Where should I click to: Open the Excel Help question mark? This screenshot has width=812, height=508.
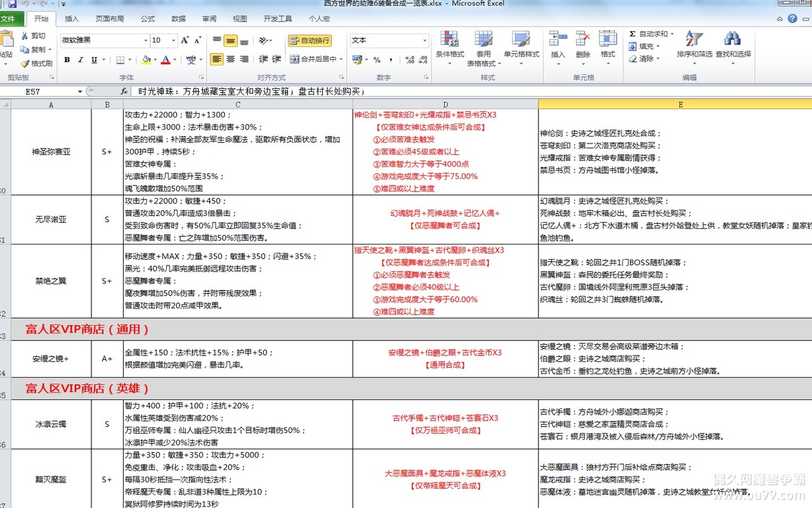[792, 19]
